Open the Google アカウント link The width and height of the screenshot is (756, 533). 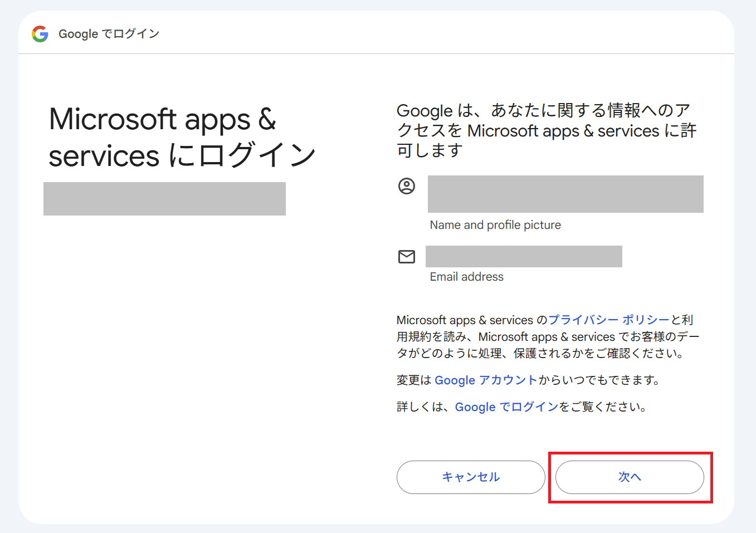pos(486,380)
